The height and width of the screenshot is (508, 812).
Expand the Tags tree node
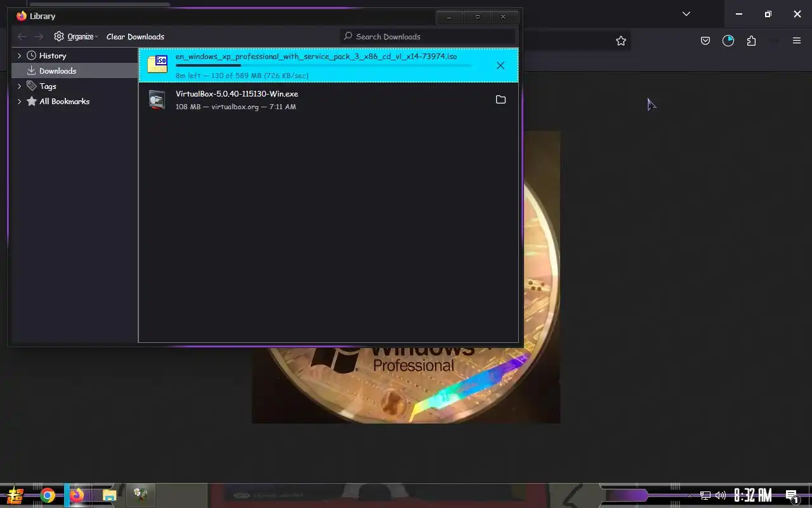pos(19,86)
